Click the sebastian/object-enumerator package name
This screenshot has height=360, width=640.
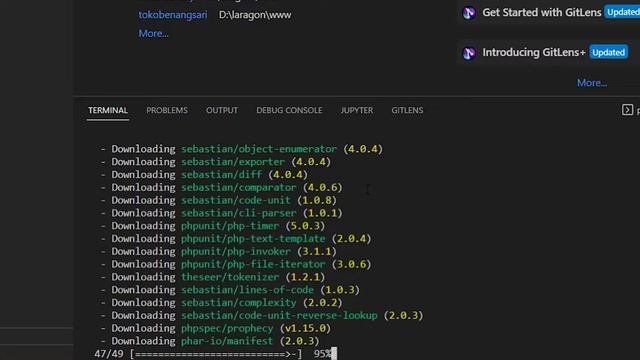259,149
